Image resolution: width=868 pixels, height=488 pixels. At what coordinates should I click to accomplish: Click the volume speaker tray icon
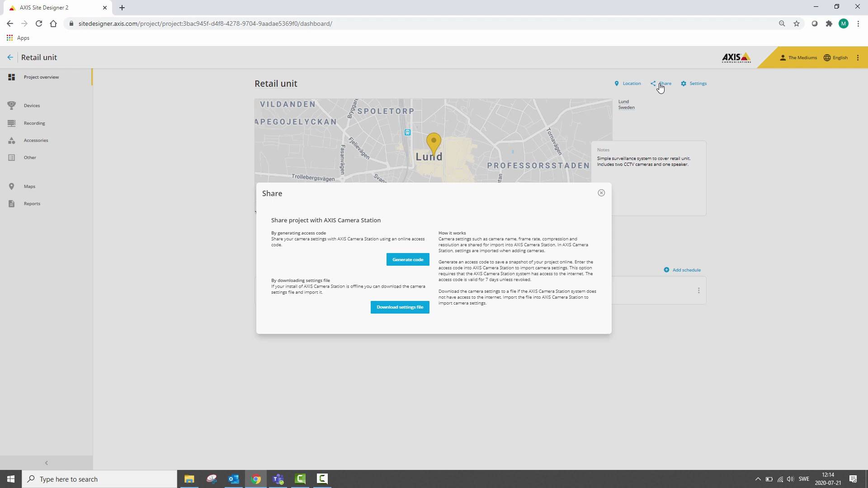tap(790, 479)
